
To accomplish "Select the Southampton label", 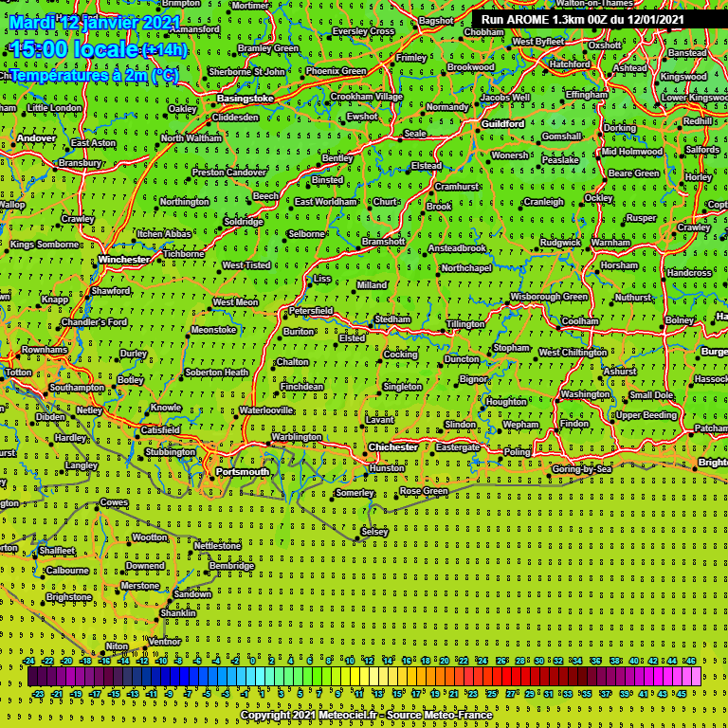I will click(77, 387).
